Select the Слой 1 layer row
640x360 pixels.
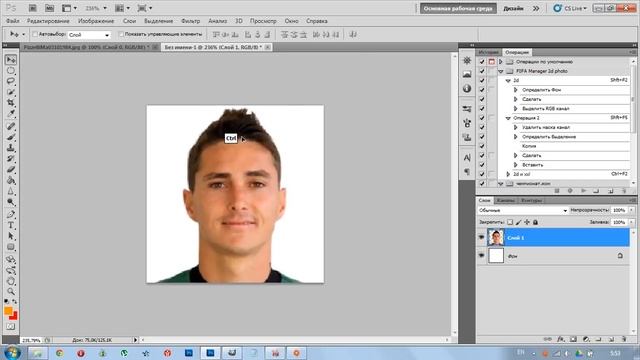click(x=553, y=238)
